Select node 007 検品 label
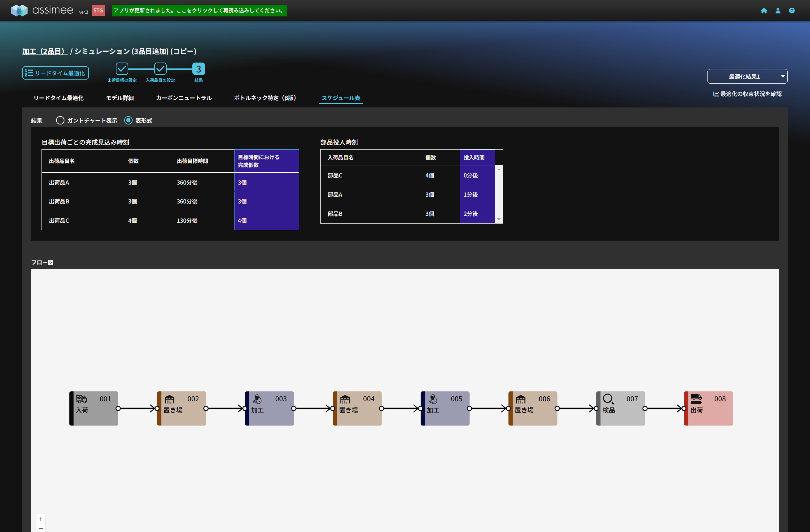Viewport: 810px width, 532px height. pos(609,410)
